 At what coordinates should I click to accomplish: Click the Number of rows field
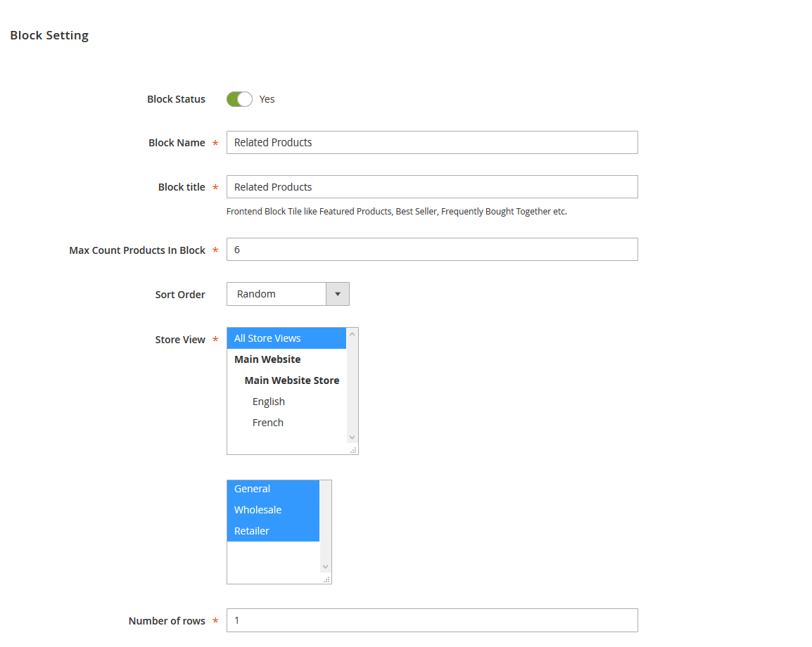point(432,620)
